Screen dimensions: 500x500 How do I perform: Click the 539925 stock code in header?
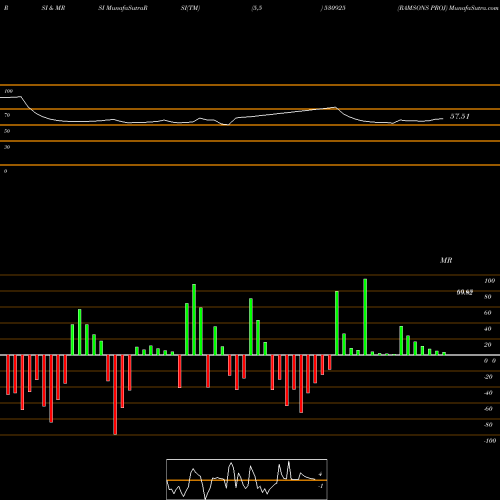334,8
